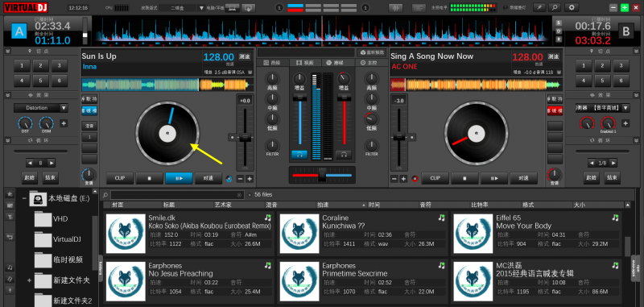Collapse the 本地磁盘 (E:) tree node

point(24,198)
